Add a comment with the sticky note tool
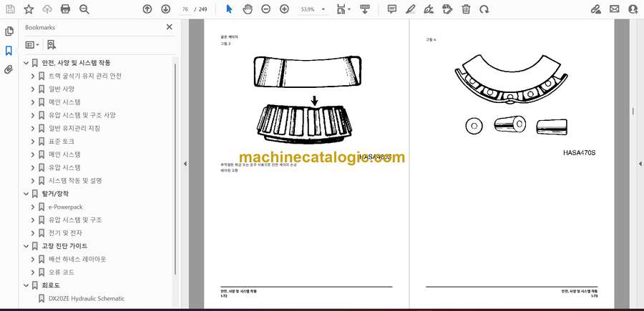This screenshot has height=311, width=644. click(392, 9)
